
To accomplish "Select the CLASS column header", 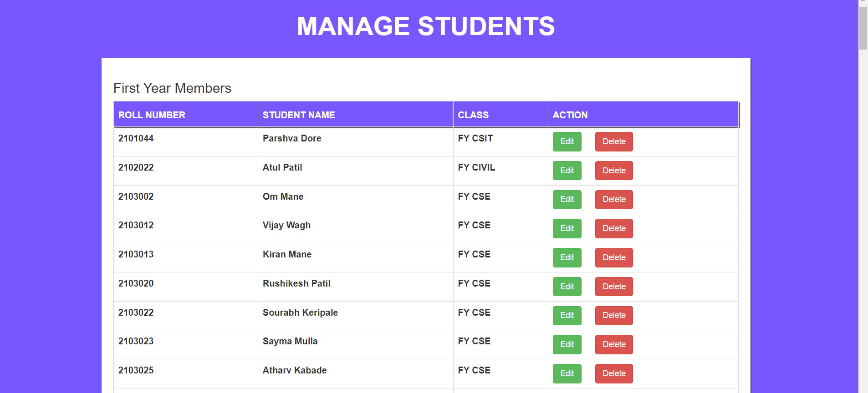I will pos(473,115).
